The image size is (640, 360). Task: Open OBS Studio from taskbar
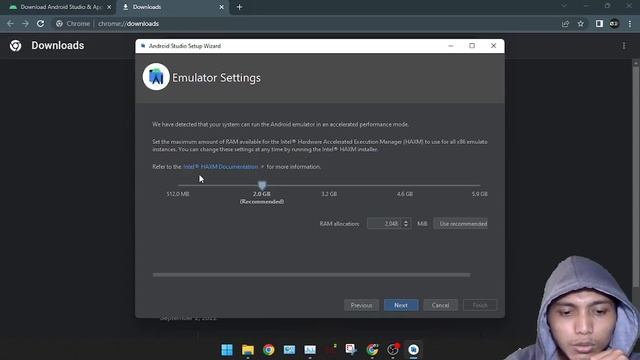393,350
